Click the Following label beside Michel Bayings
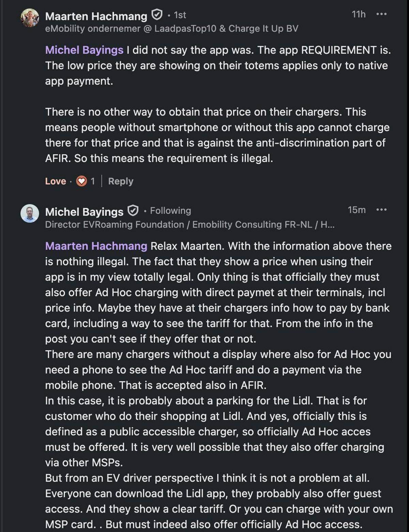The height and width of the screenshot is (532, 409). point(170,211)
